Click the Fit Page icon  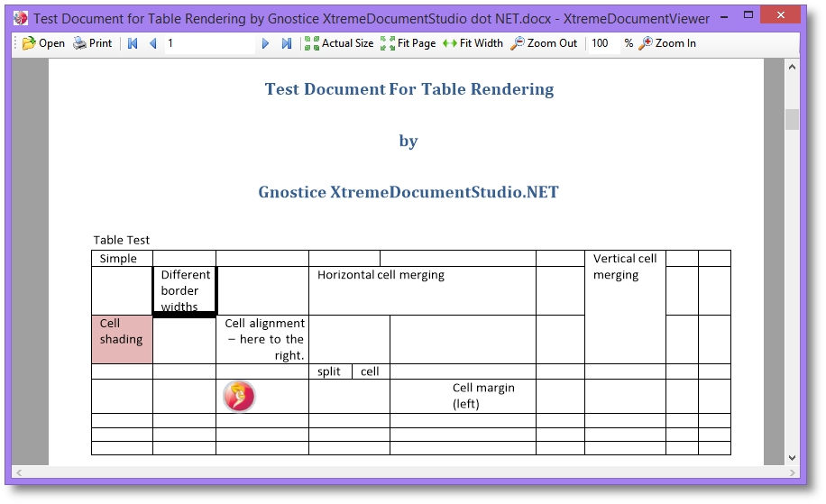click(x=388, y=43)
